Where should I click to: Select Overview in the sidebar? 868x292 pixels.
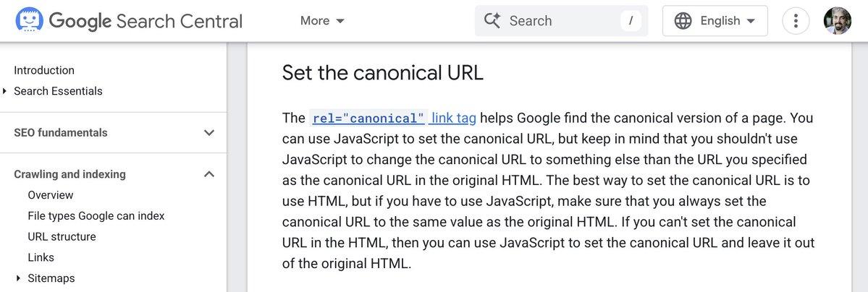coord(51,195)
